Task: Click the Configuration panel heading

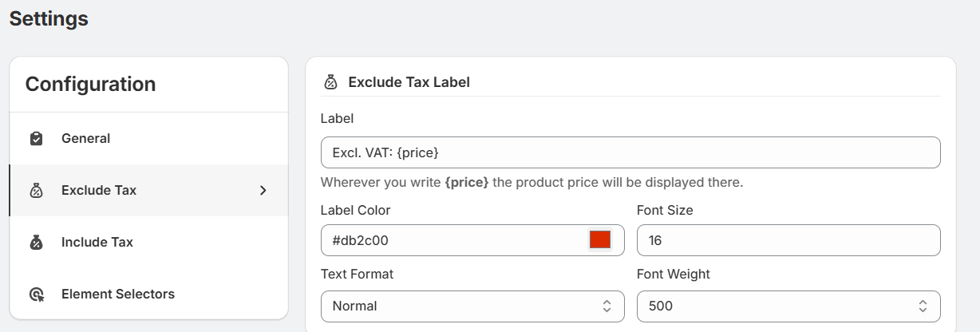Action: click(x=90, y=84)
